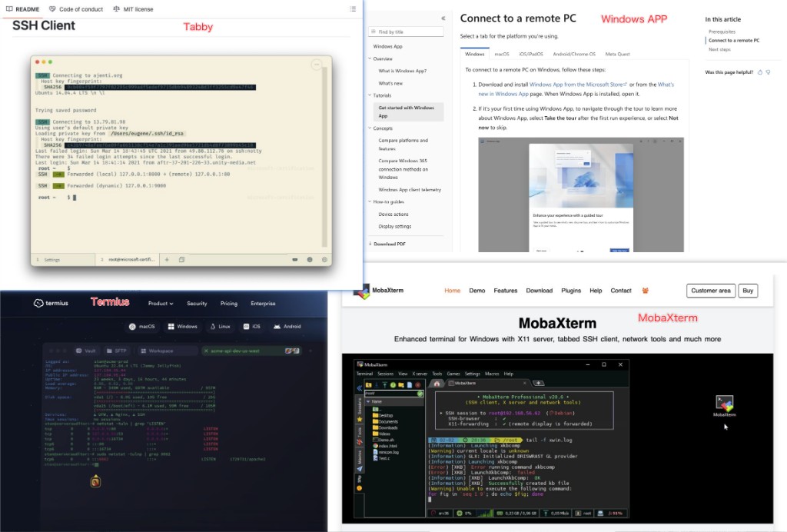Open MobaXterm Features page
The height and width of the screenshot is (532, 787).
[506, 291]
